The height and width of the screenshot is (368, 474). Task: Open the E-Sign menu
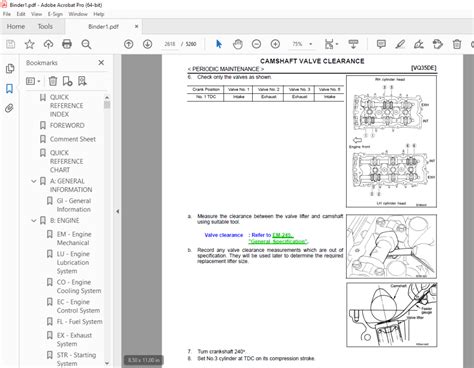coord(55,14)
